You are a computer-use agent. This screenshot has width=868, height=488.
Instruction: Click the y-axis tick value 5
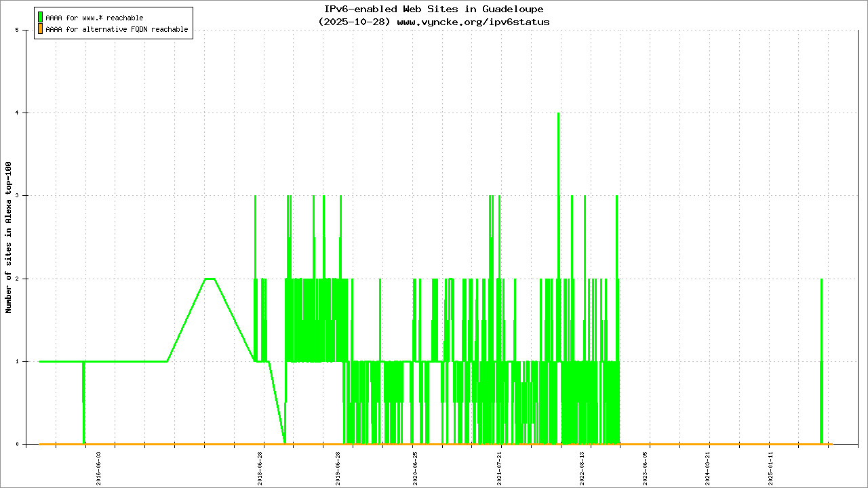pyautogui.click(x=25, y=30)
